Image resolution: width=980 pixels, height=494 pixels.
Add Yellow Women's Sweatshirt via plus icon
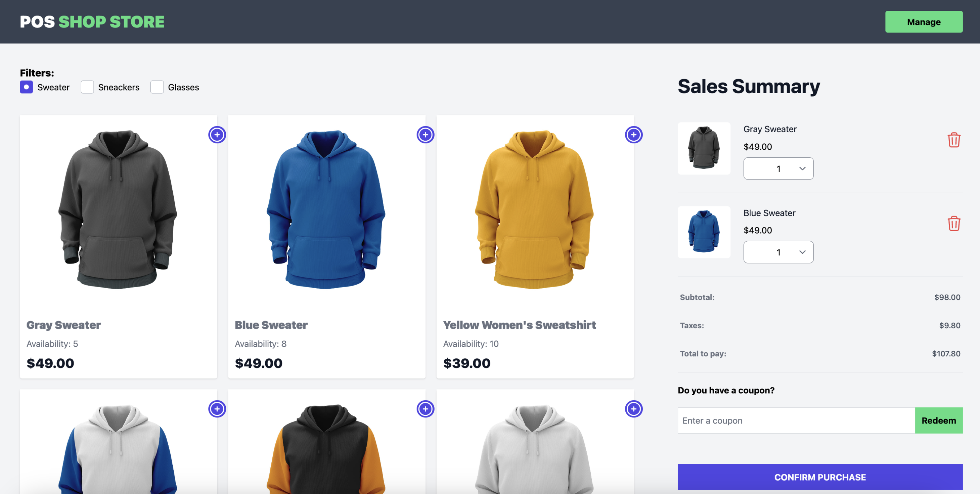tap(633, 135)
